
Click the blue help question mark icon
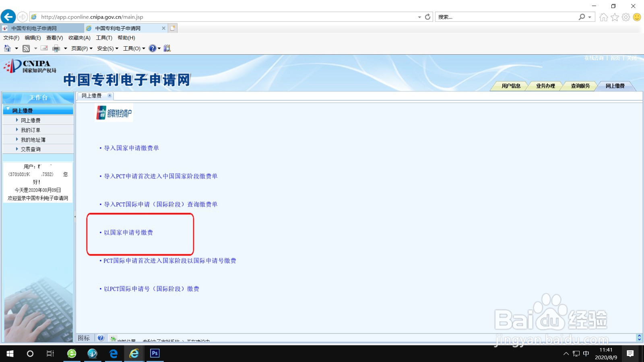pos(153,48)
